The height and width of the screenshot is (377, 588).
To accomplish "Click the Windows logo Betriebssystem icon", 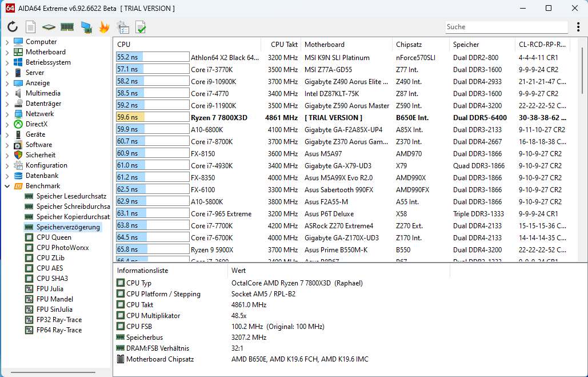I will 18,62.
